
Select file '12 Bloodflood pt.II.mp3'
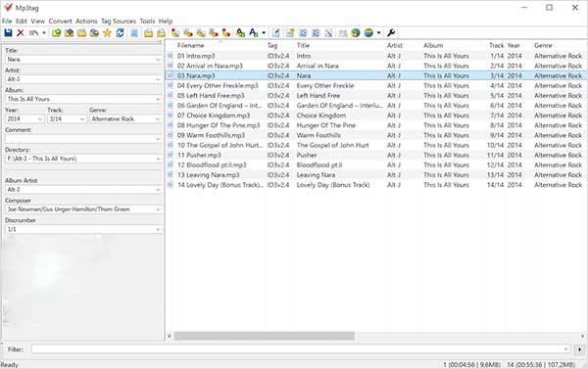[x=212, y=164]
